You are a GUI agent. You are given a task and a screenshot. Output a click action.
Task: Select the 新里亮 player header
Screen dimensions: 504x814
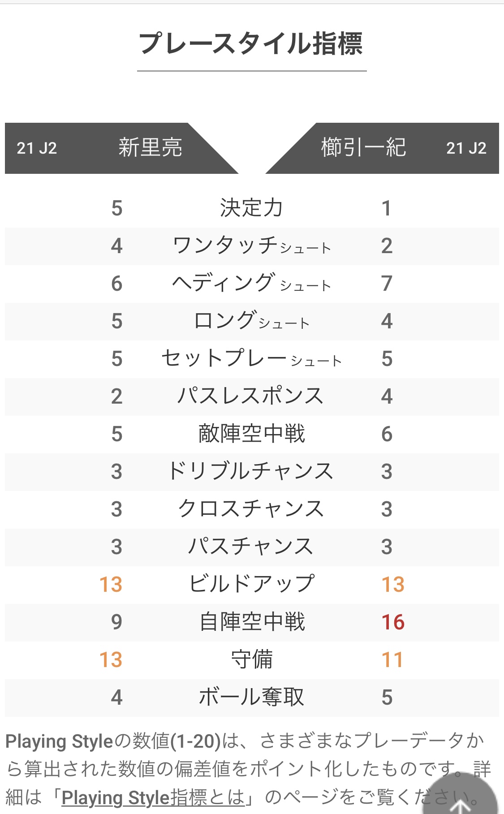tap(150, 148)
